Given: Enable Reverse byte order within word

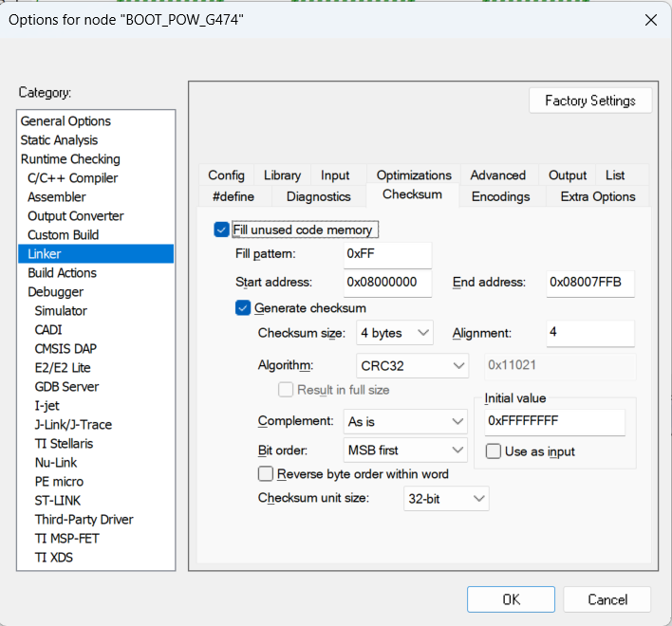Looking at the screenshot, I should pos(266,473).
